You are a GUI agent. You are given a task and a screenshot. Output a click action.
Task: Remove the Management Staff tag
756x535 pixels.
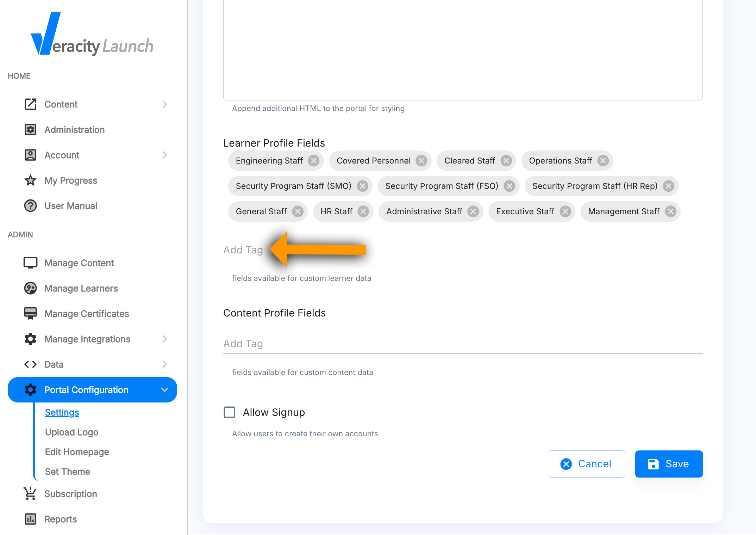670,211
